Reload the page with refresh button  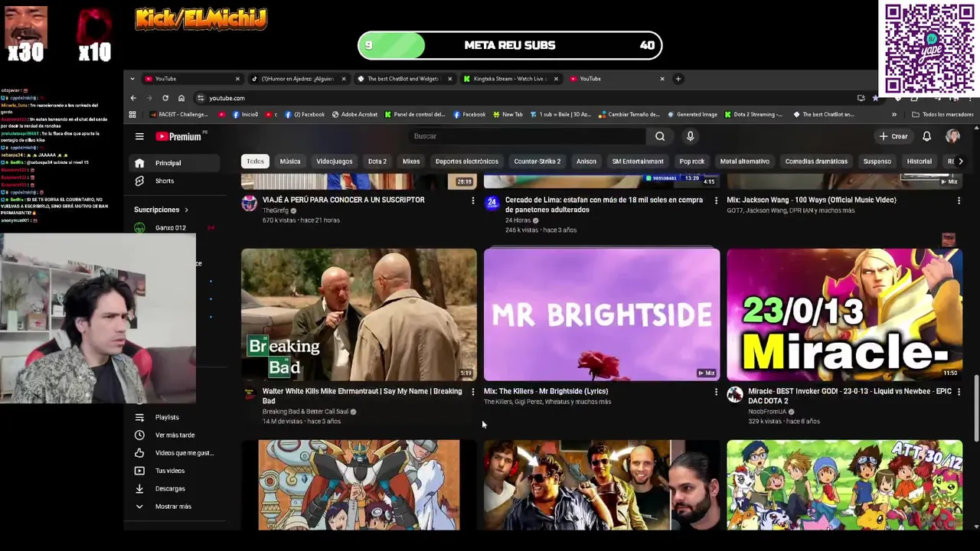click(x=165, y=98)
